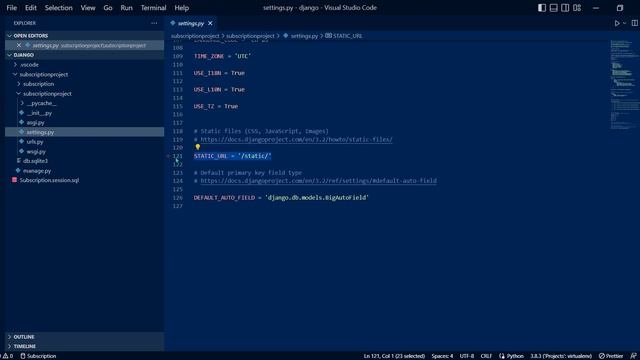Click settings.py breadcrumb
Image resolution: width=640 pixels, height=360 pixels.
tap(304, 36)
